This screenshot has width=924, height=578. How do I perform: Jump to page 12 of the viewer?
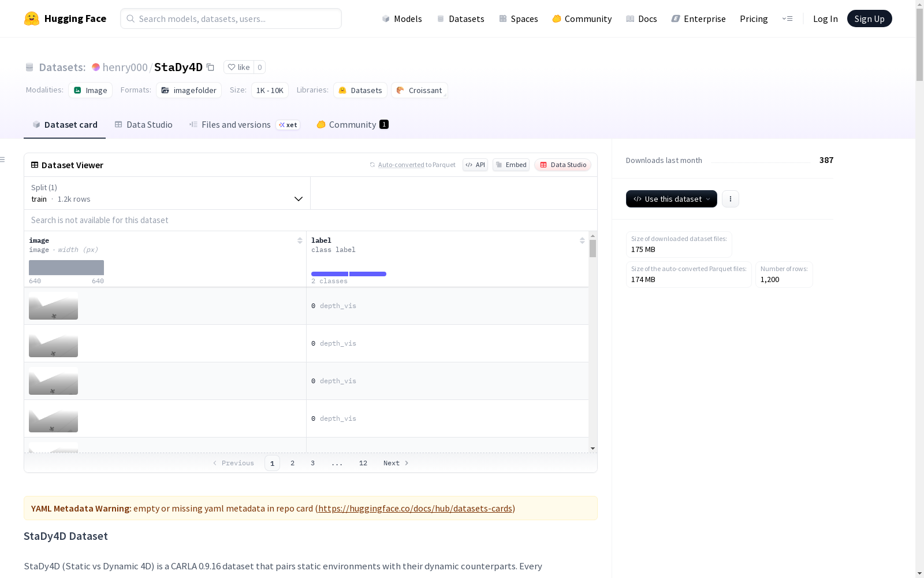pos(363,463)
